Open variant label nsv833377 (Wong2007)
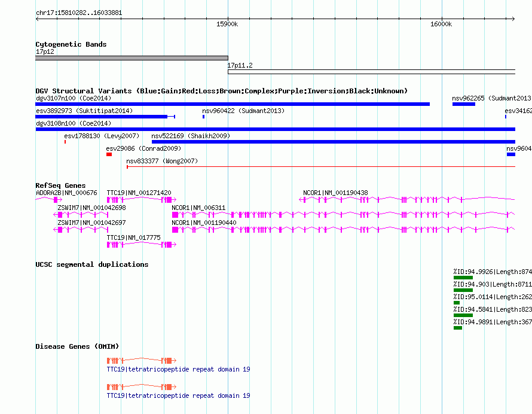This screenshot has width=532, height=414. [x=162, y=161]
